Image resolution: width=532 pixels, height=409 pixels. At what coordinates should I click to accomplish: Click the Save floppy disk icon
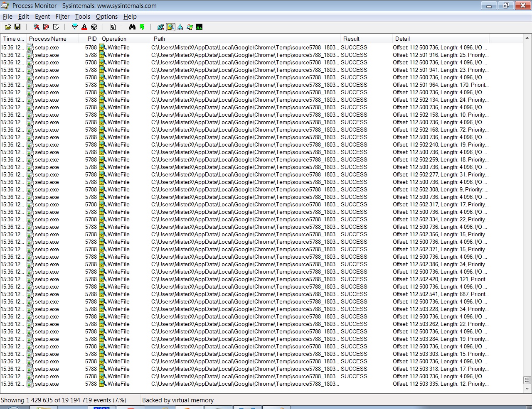click(17, 27)
